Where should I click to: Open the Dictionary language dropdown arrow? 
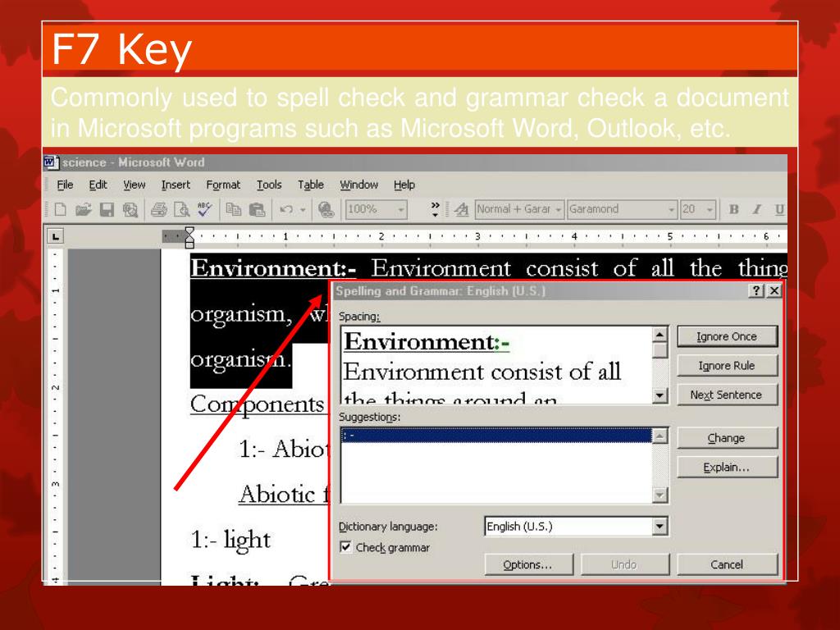(x=660, y=527)
